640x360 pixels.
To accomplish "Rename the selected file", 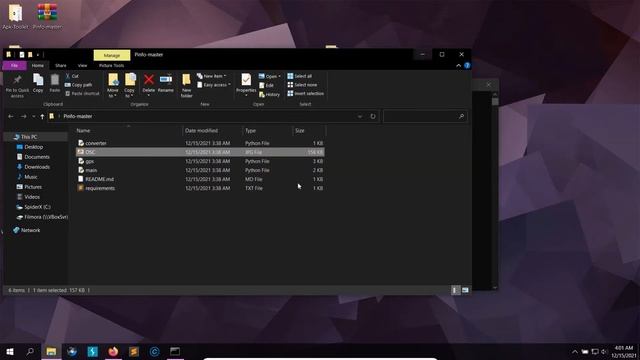I will coord(166,83).
